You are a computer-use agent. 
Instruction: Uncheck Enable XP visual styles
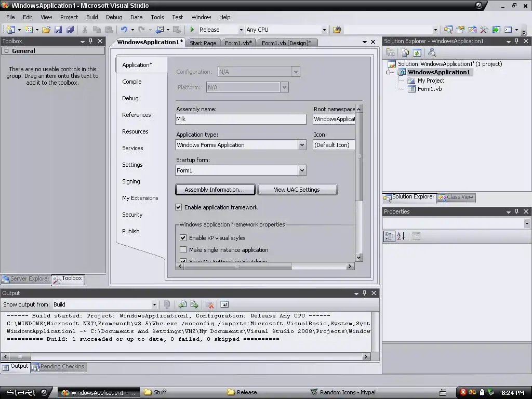183,237
